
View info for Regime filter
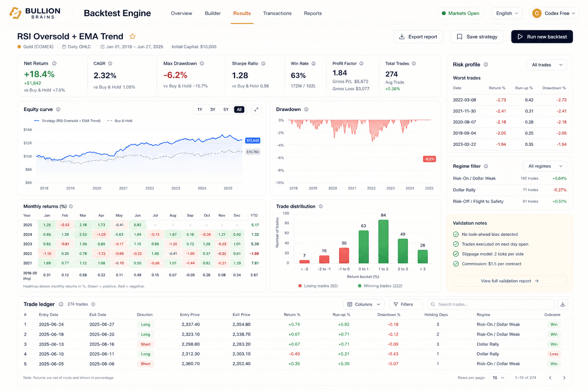click(x=486, y=166)
